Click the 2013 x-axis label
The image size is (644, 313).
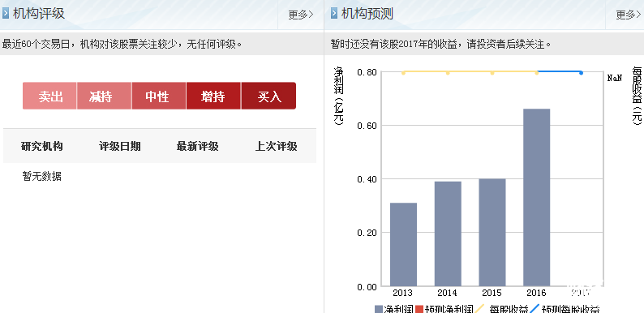(x=403, y=293)
